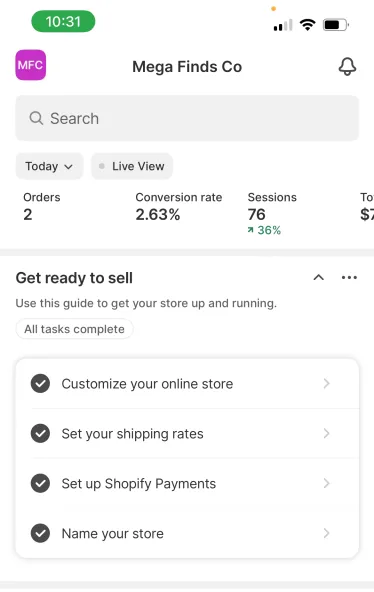374x592 pixels.
Task: Open the Today date range dropdown
Action: tap(49, 166)
